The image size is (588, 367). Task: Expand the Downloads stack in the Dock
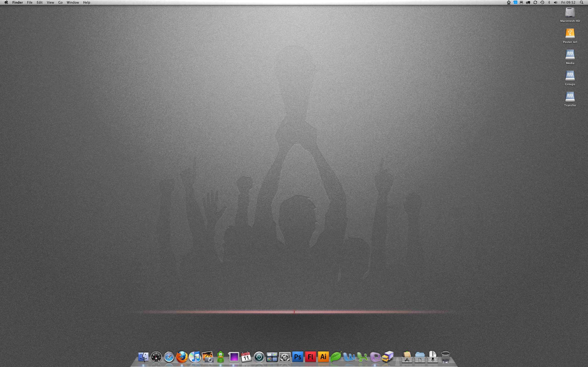[x=433, y=357]
